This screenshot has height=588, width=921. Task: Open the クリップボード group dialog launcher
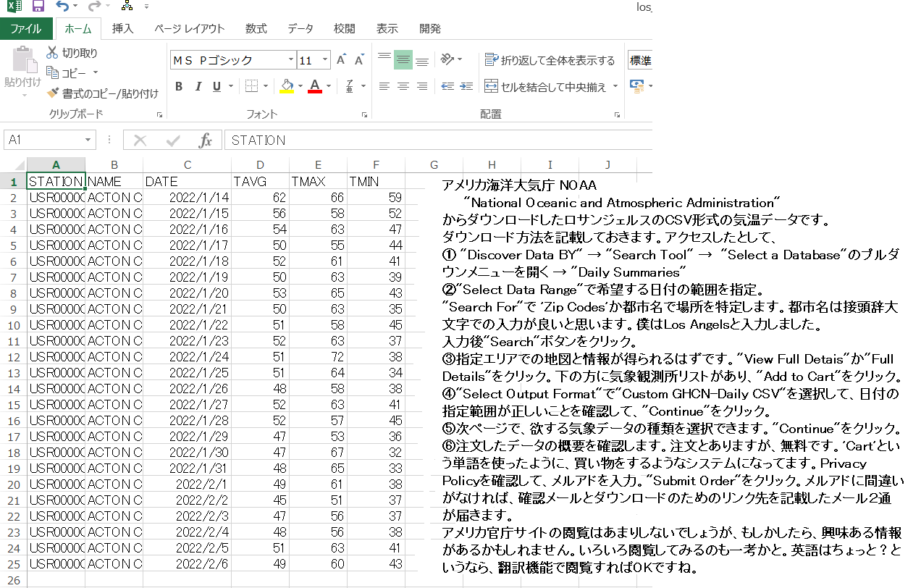(159, 115)
